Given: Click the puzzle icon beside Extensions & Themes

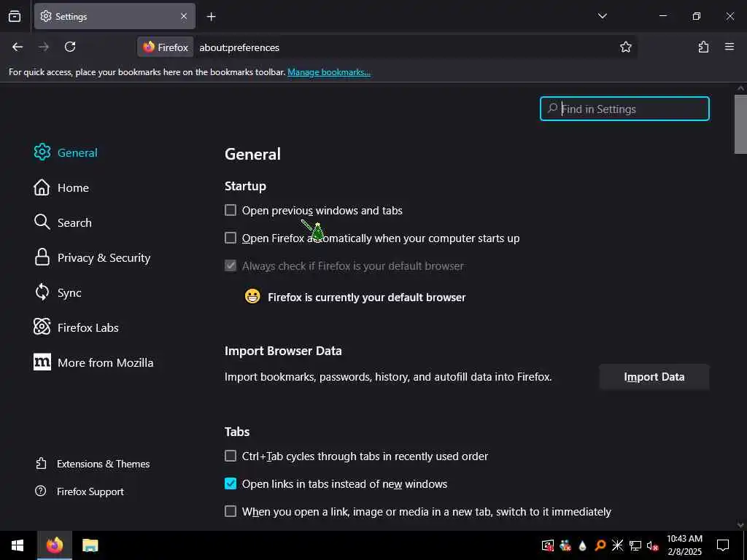Looking at the screenshot, I should 41,463.
